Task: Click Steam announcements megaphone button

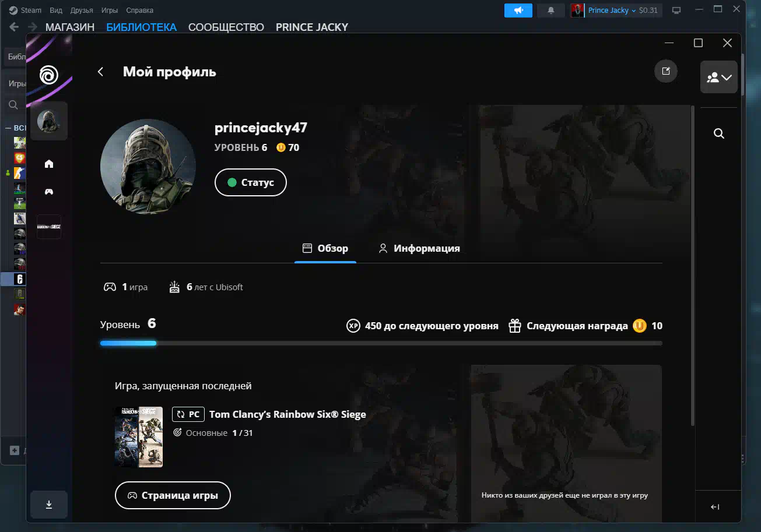Action: 518,10
